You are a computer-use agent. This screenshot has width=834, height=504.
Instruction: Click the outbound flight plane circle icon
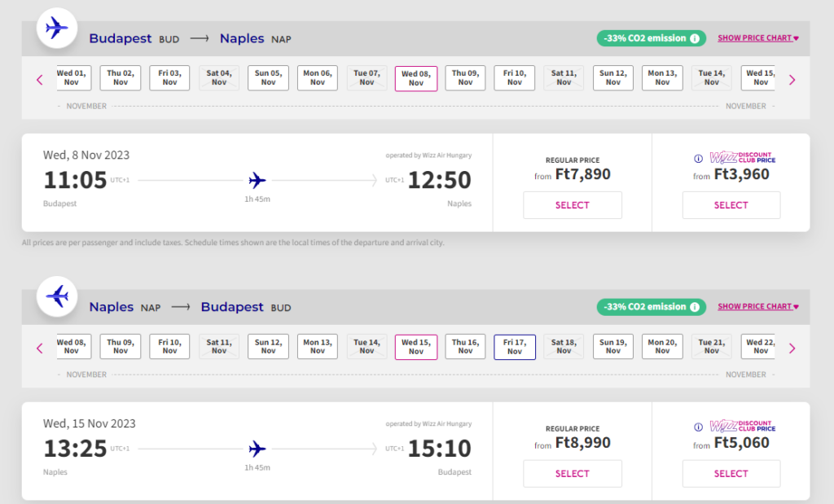click(57, 28)
